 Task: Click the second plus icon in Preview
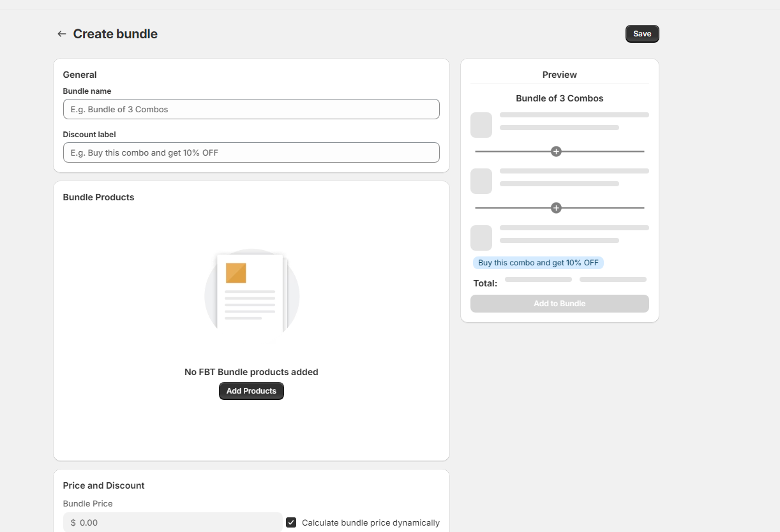[x=556, y=208]
